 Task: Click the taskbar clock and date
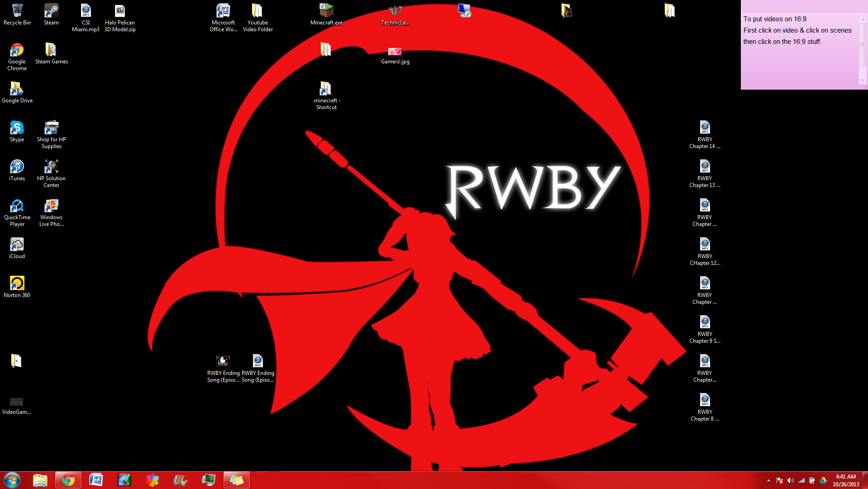845,480
